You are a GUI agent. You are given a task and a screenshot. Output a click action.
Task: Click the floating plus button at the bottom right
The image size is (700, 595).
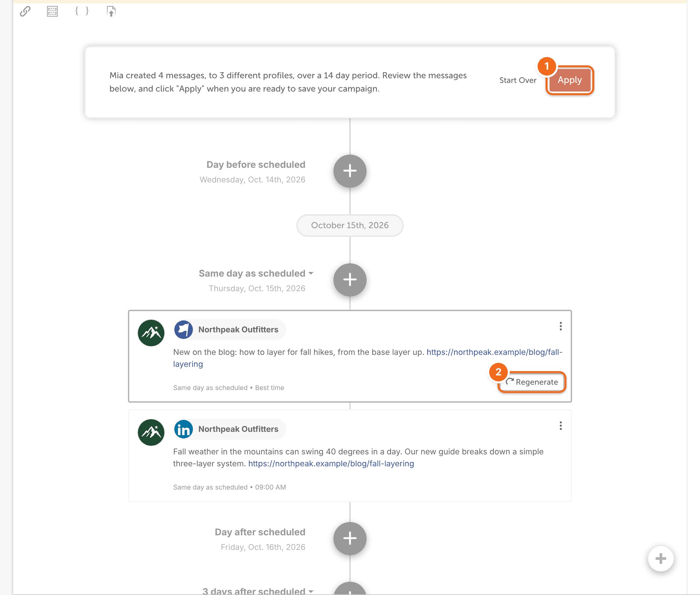(x=661, y=559)
